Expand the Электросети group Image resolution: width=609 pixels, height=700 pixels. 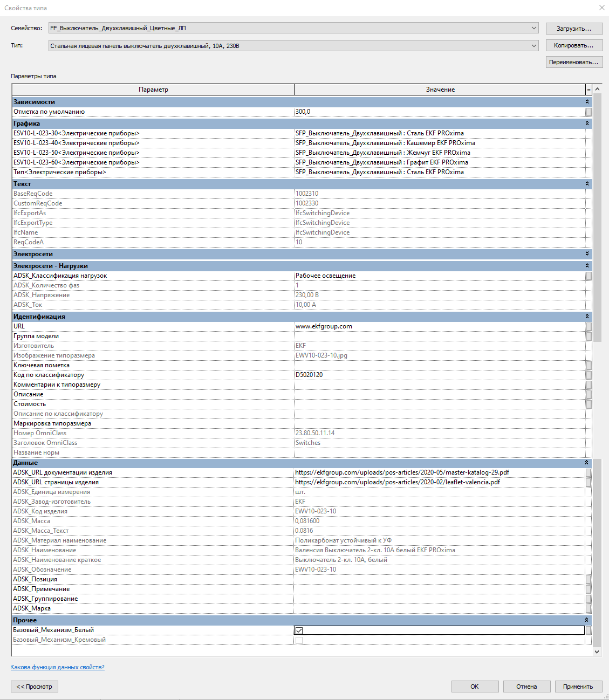(x=587, y=254)
